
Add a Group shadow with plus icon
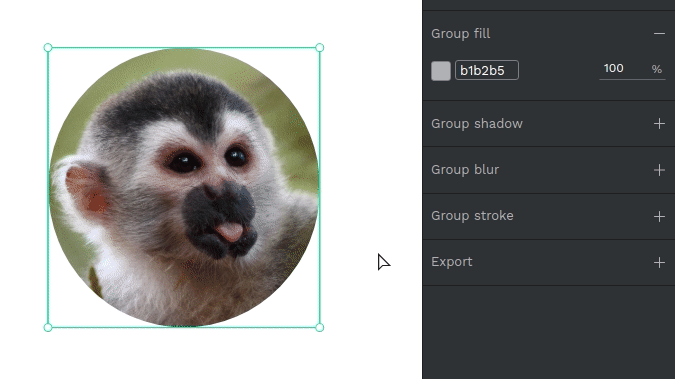coord(659,124)
